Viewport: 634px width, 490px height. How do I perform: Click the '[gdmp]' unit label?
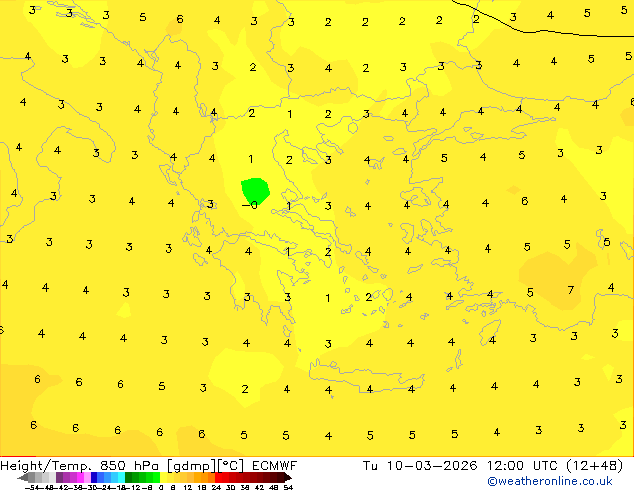pyautogui.click(x=192, y=466)
